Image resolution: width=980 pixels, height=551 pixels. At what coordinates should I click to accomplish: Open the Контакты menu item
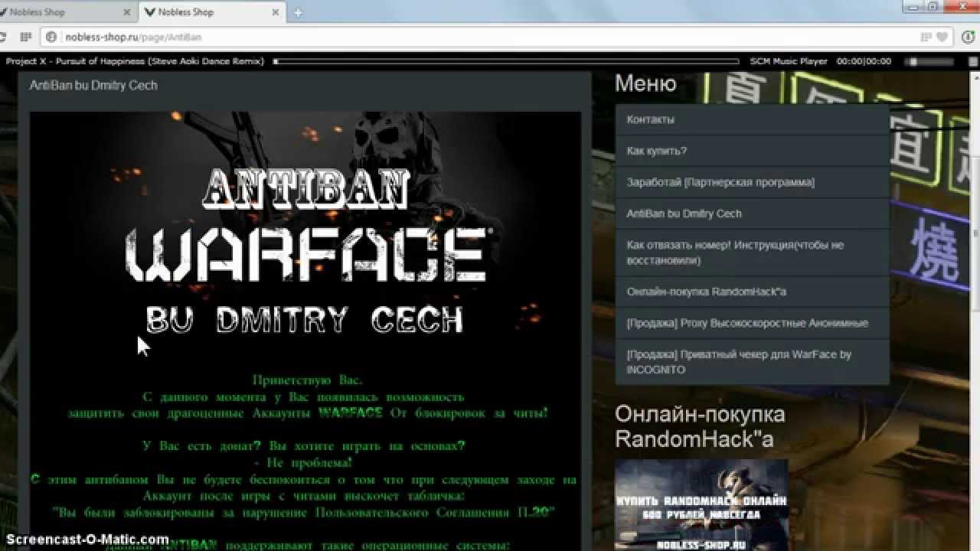(752, 119)
